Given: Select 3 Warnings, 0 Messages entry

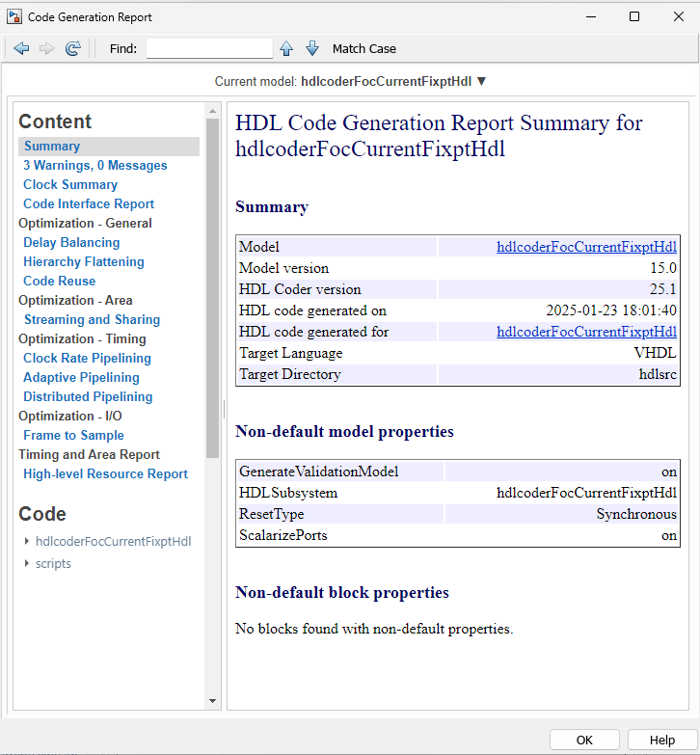Looking at the screenshot, I should (95, 165).
